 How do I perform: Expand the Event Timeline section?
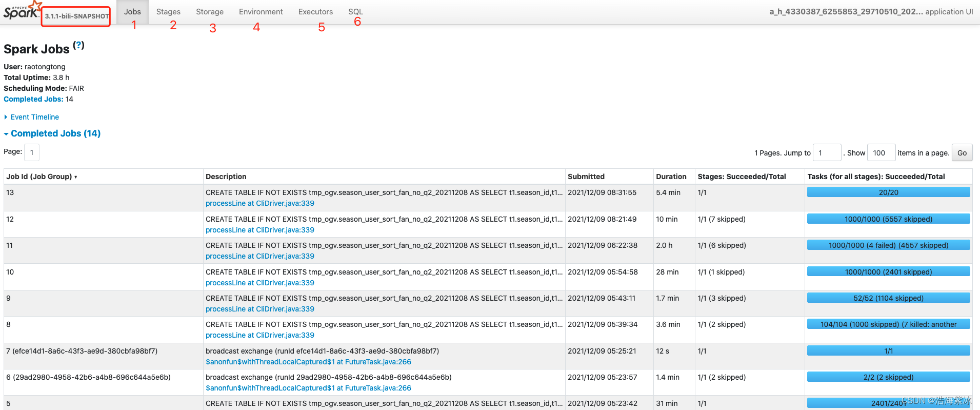(31, 117)
